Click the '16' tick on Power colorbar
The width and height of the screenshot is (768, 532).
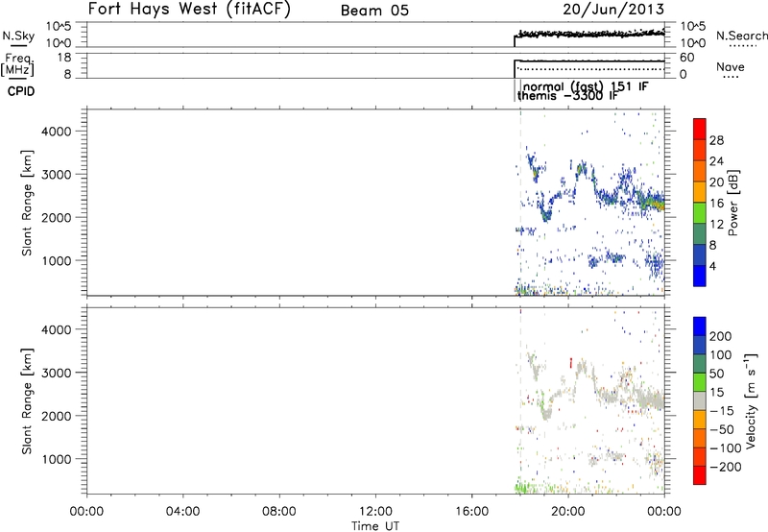pyautogui.click(x=716, y=204)
